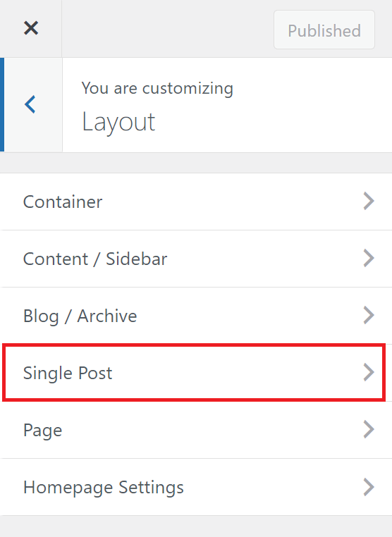Click the Layout panel heading
This screenshot has height=537, width=392.
(x=118, y=122)
